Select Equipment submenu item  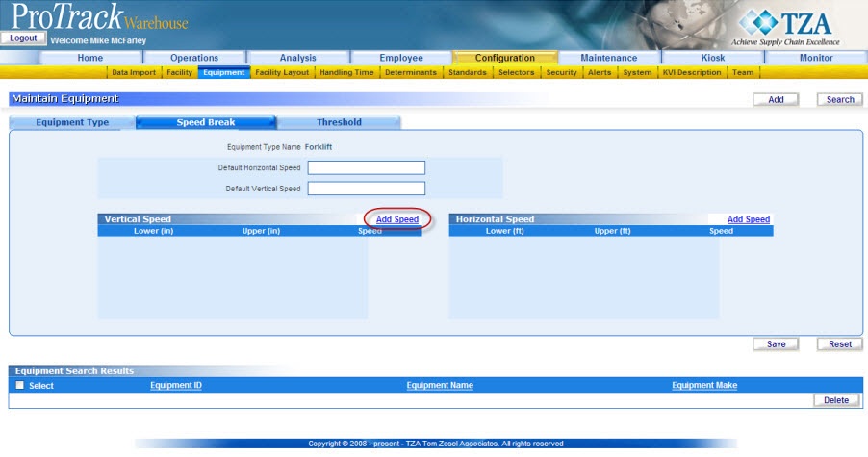[223, 72]
